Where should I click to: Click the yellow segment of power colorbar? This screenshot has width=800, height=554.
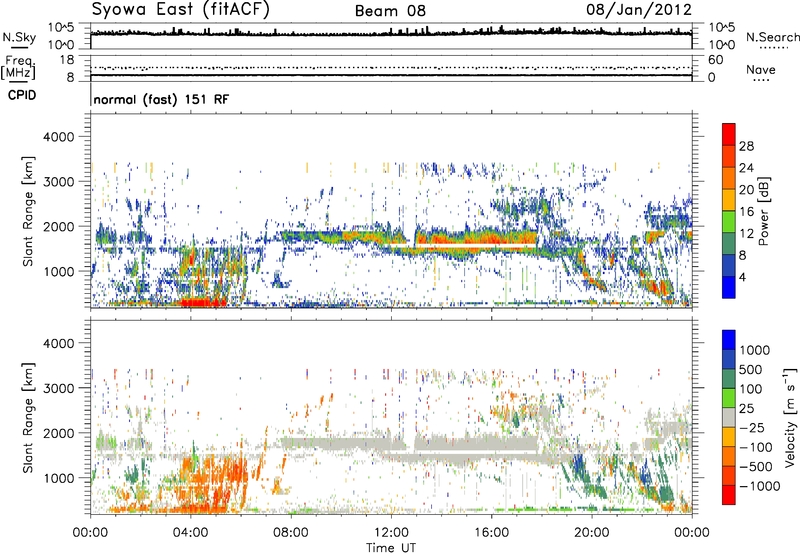coord(729,200)
